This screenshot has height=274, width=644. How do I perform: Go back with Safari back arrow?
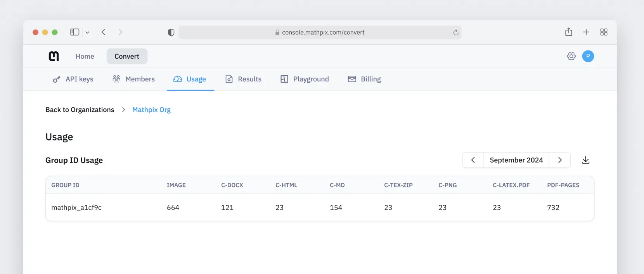tap(104, 32)
